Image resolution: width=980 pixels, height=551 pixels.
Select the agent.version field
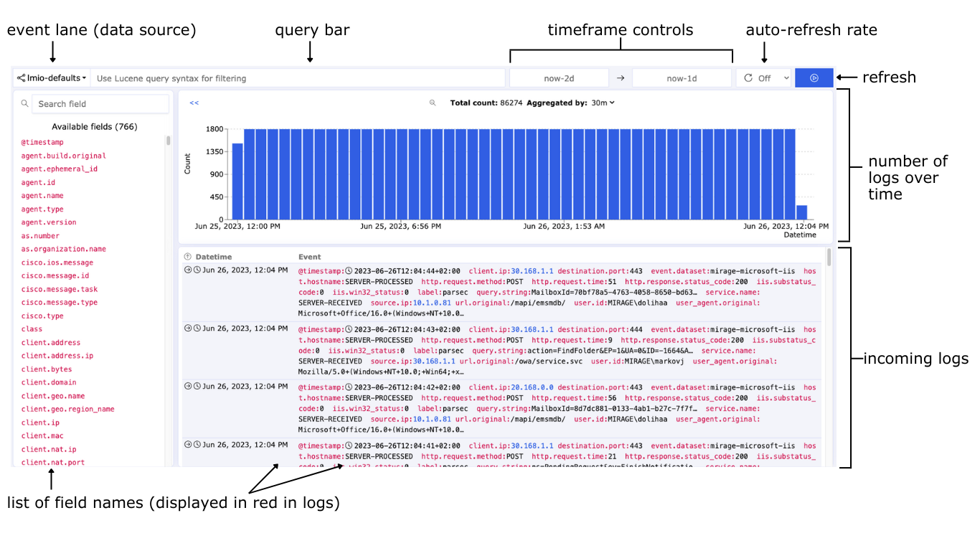(x=49, y=222)
